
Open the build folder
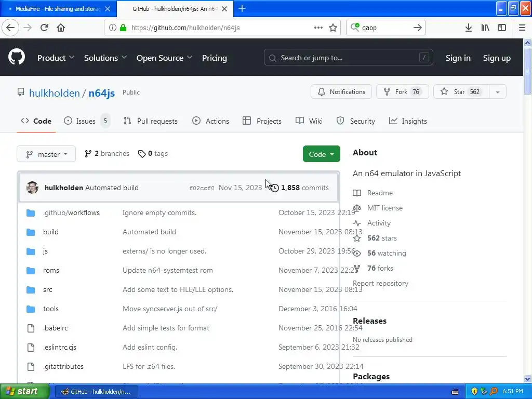[51, 232]
